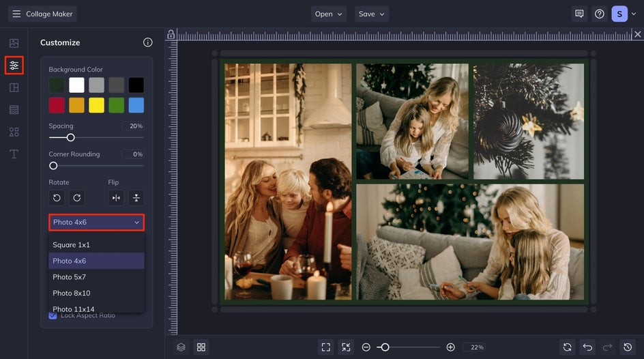Expand the account menu chevron

click(x=634, y=14)
